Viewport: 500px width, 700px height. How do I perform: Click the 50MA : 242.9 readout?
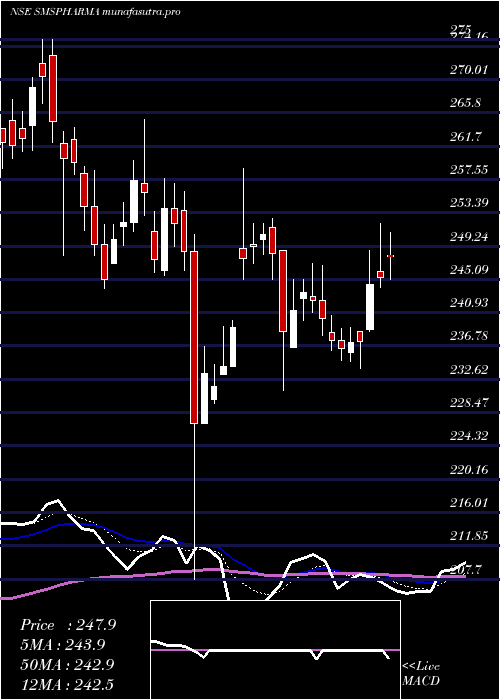pyautogui.click(x=68, y=664)
